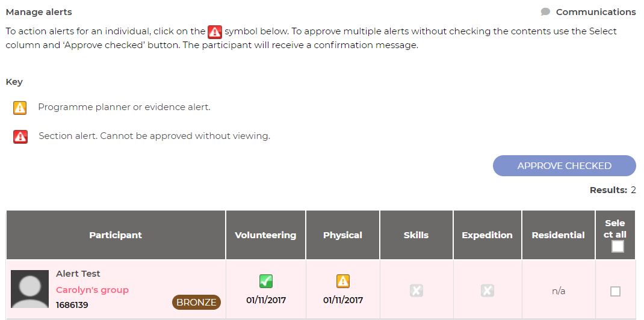Open the Communications link
The width and height of the screenshot is (644, 320).
tap(595, 12)
